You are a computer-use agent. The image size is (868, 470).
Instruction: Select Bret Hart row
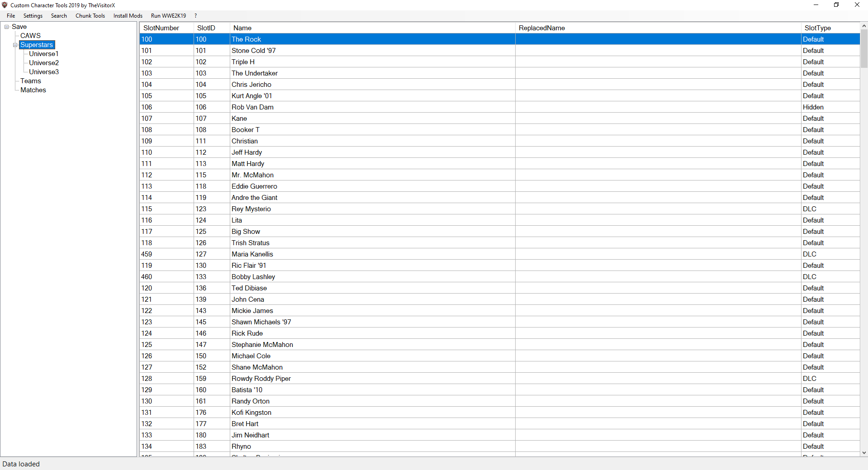tap(499, 424)
